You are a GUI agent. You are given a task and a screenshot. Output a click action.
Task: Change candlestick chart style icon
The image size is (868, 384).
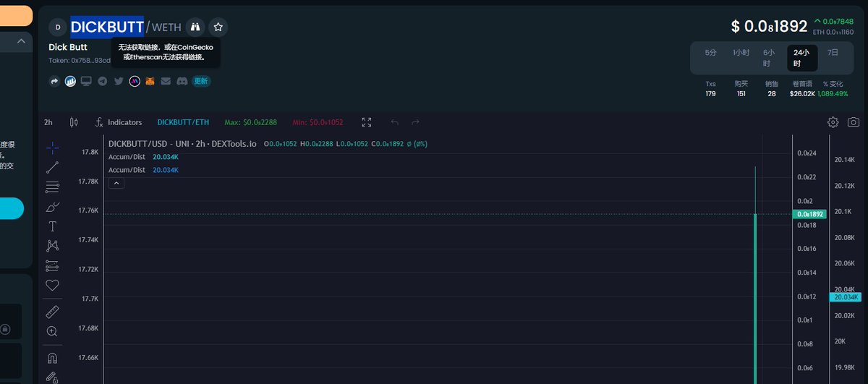tap(73, 122)
